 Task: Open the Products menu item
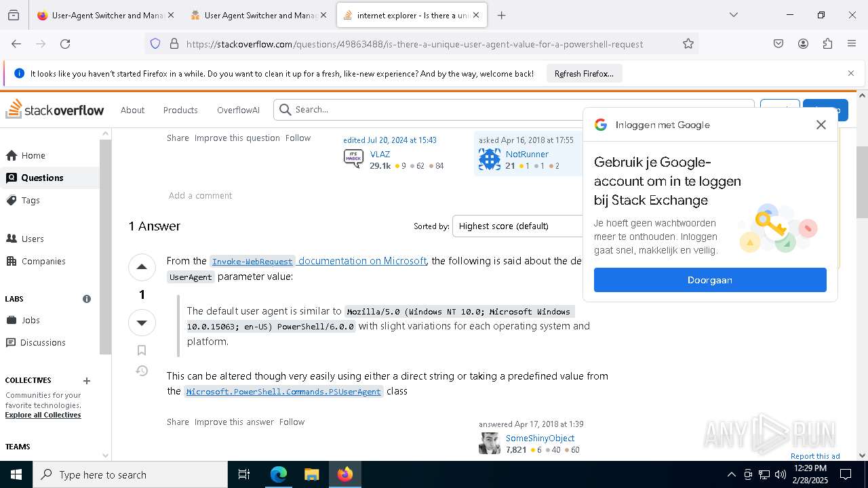click(180, 110)
